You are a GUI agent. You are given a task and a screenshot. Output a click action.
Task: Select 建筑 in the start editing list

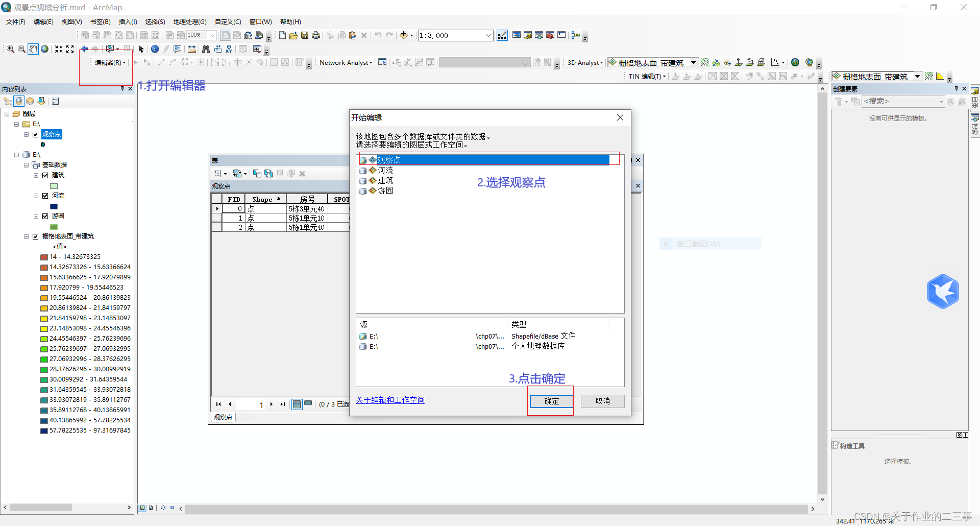385,181
